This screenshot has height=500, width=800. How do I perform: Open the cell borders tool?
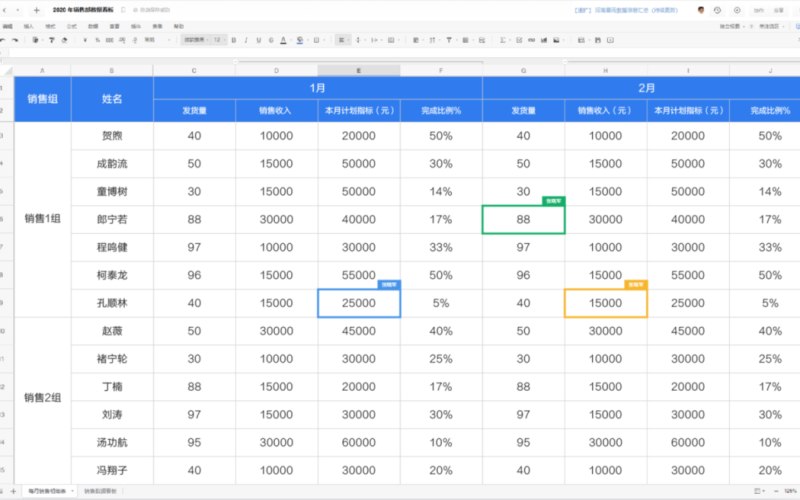[x=316, y=40]
